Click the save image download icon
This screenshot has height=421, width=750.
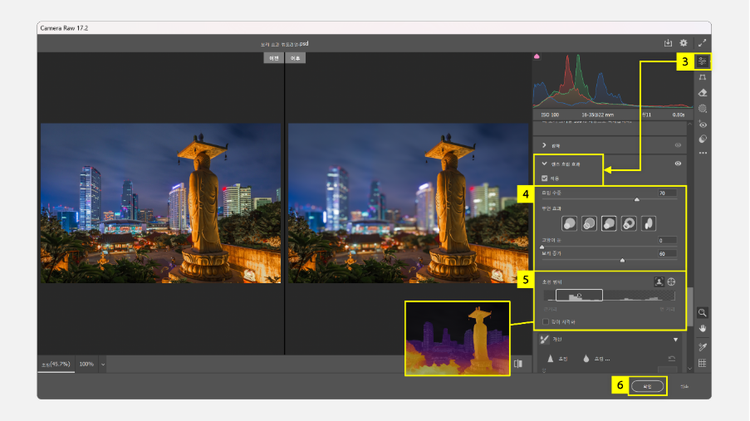coord(668,44)
